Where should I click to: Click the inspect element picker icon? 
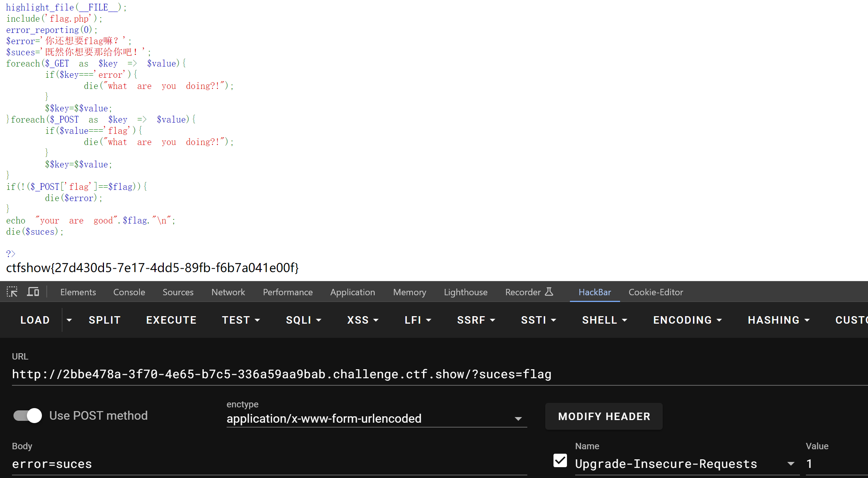point(12,292)
